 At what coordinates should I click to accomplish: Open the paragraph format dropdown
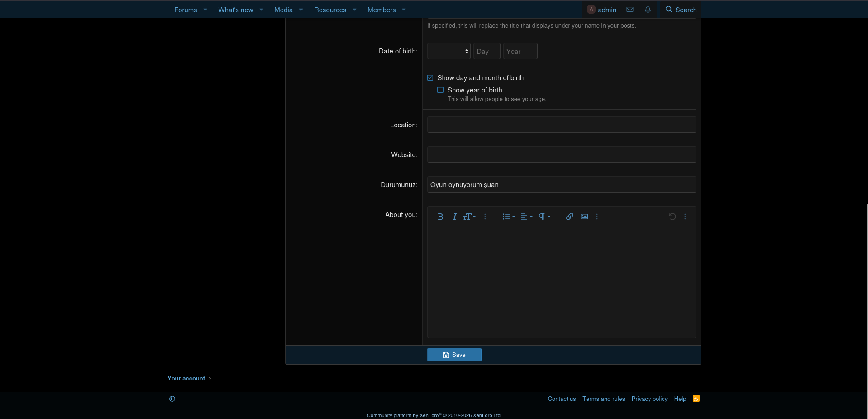coord(544,217)
